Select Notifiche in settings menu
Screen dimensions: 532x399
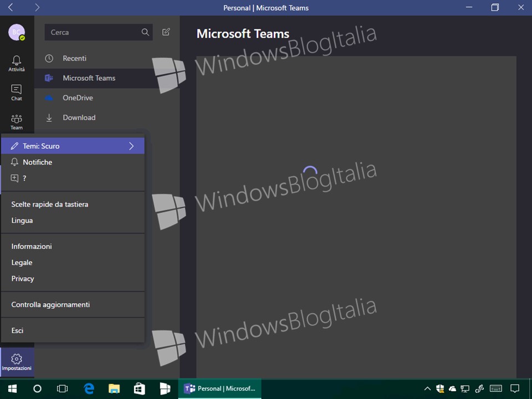tap(73, 162)
